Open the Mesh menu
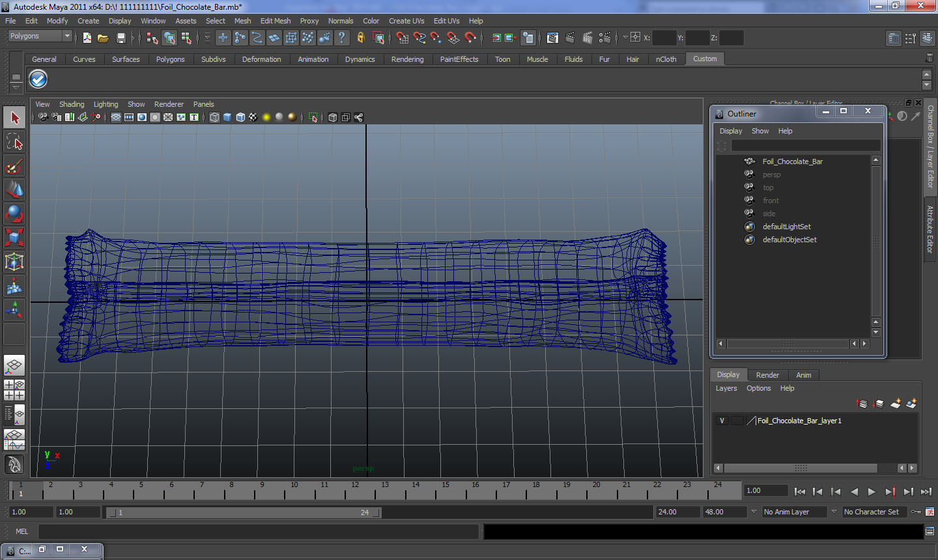 242,21
